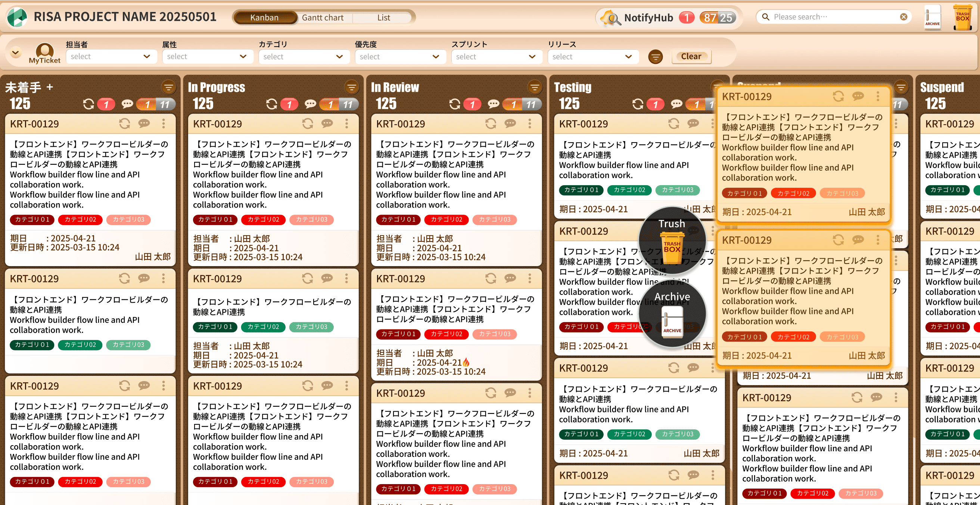Open the three-dot menu on the first 未着手 card
The height and width of the screenshot is (505, 980).
tap(164, 124)
